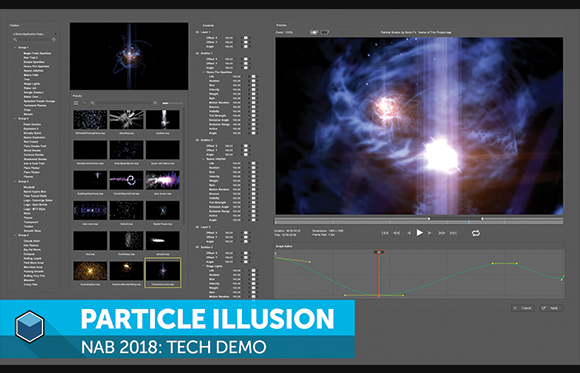Image resolution: width=580 pixels, height=373 pixels.
Task: Click the Presets search magnifier icon
Action: tap(92, 103)
